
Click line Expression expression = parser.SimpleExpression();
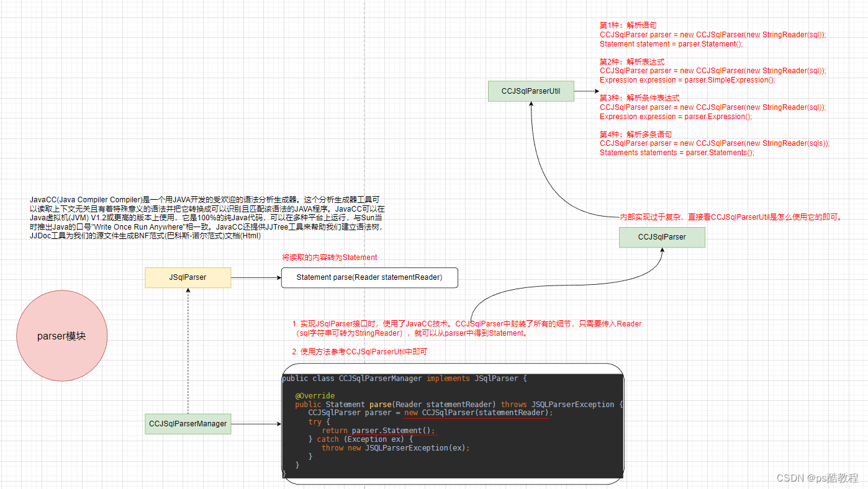[x=687, y=80]
